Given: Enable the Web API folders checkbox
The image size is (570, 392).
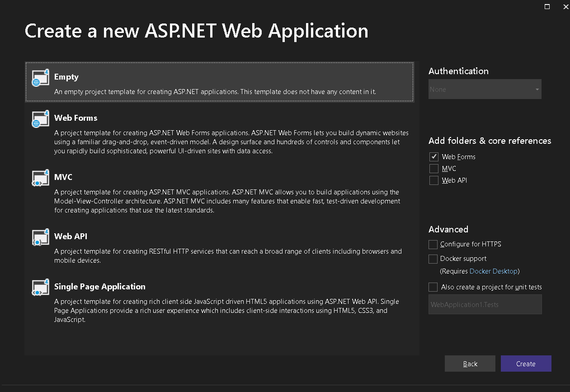Looking at the screenshot, I should [x=434, y=180].
